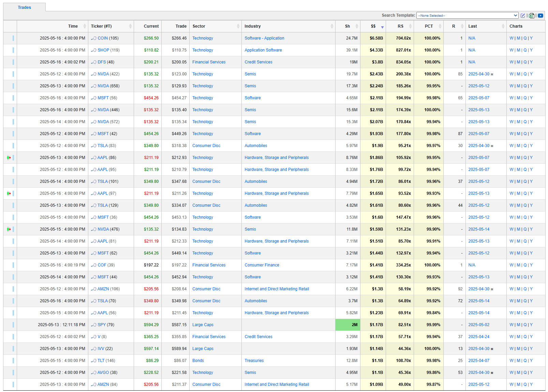Click the magnifier icon beside COIN (105)
The height and width of the screenshot is (392, 548).
(x=94, y=38)
